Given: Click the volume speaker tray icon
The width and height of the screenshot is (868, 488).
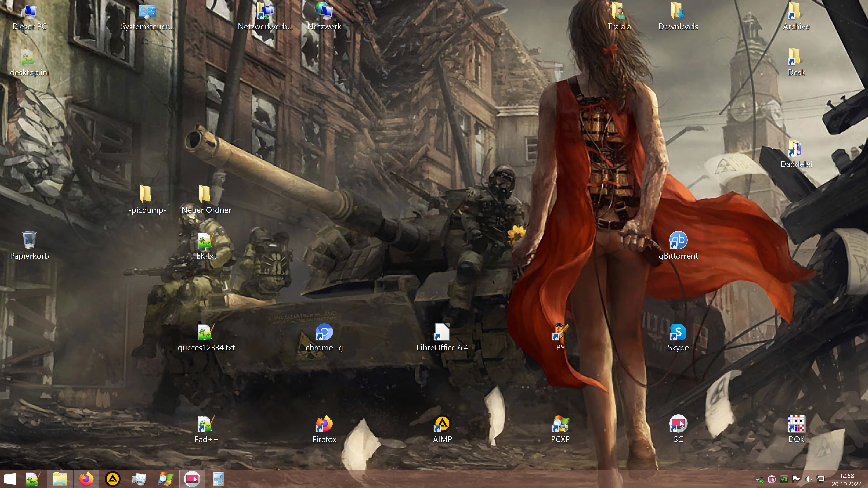Looking at the screenshot, I should [x=808, y=479].
